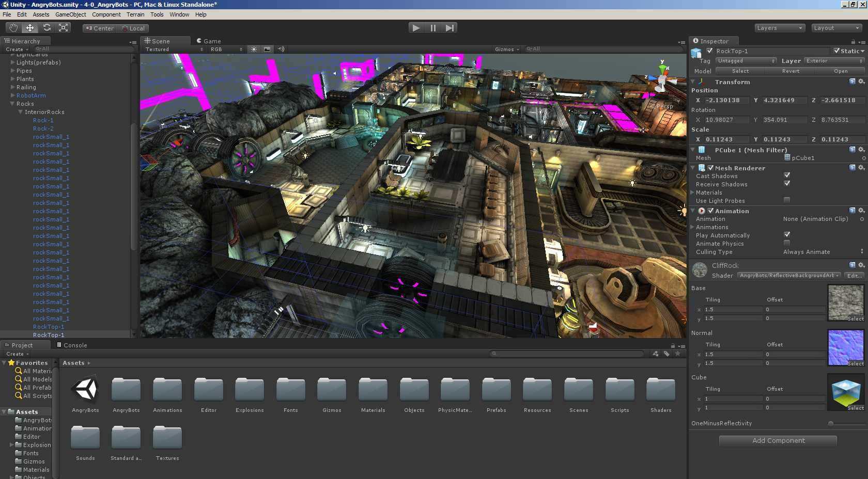Toggle scene lighting sun icon
The height and width of the screenshot is (479, 868).
pos(254,49)
